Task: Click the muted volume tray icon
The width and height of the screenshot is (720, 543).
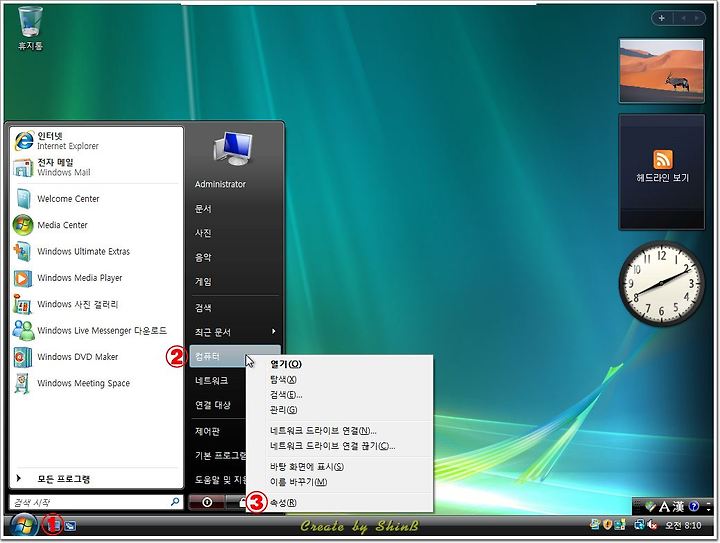Action: (x=652, y=525)
